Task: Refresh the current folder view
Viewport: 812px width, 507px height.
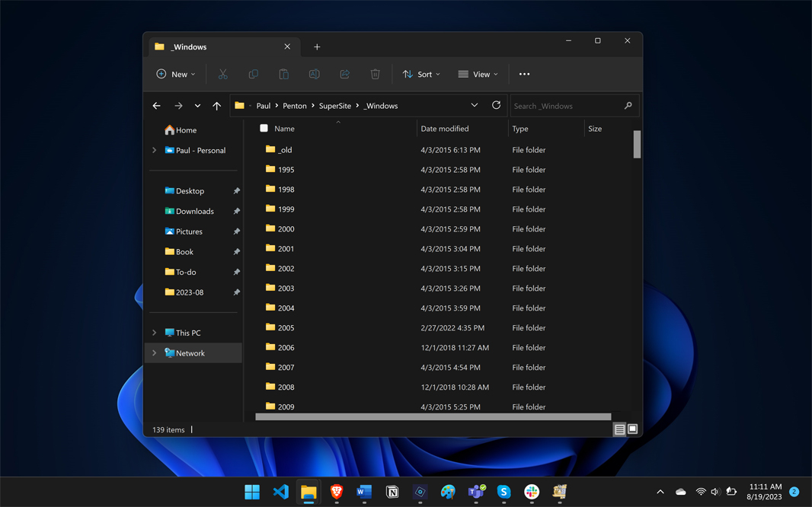Action: coord(496,106)
